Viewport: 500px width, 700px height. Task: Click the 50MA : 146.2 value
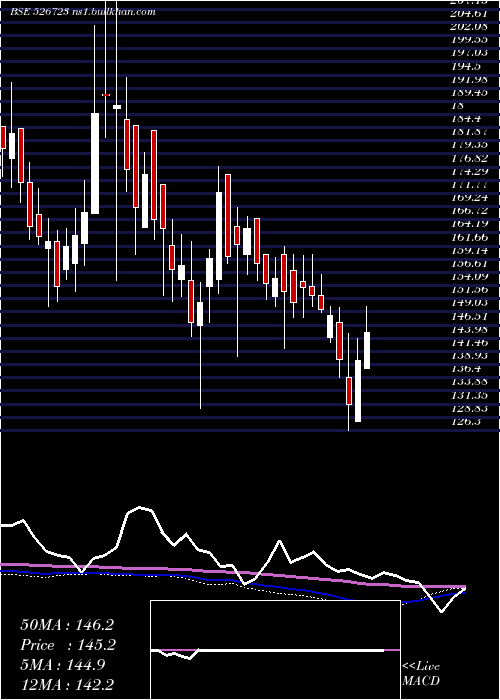(x=67, y=625)
